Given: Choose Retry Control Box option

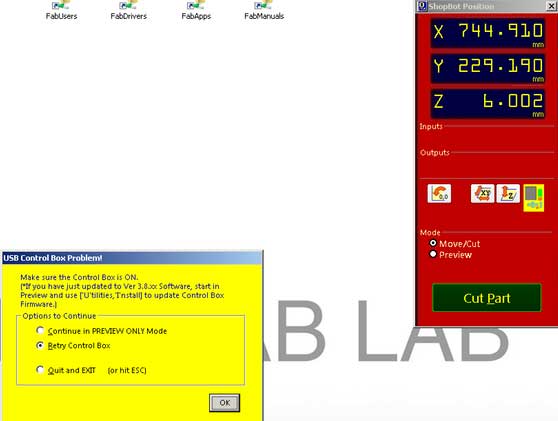Looking at the screenshot, I should coord(40,345).
